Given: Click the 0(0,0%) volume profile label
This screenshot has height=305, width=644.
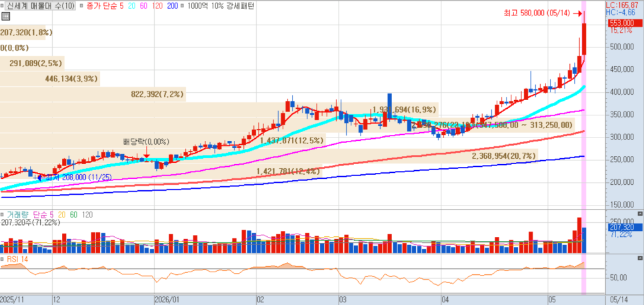Looking at the screenshot, I should tap(15, 48).
